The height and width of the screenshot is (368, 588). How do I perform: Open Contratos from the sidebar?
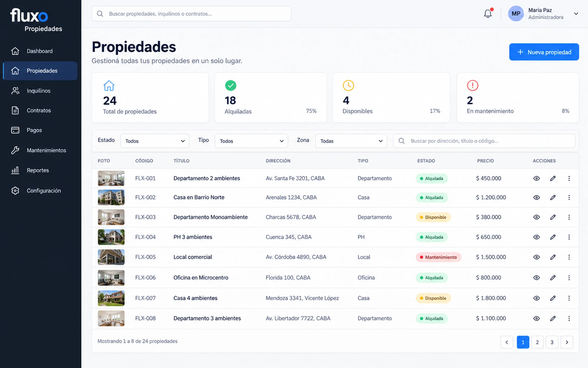(x=40, y=110)
